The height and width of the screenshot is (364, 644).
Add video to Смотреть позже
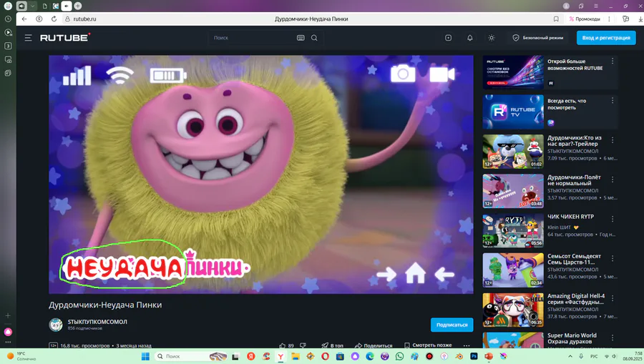(x=428, y=345)
